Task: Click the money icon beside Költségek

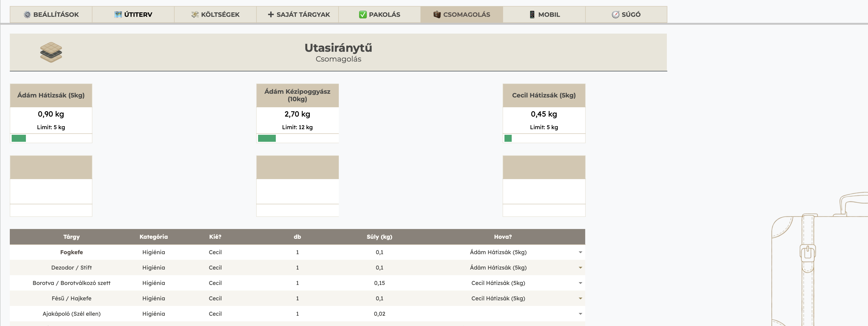Action: click(x=195, y=14)
